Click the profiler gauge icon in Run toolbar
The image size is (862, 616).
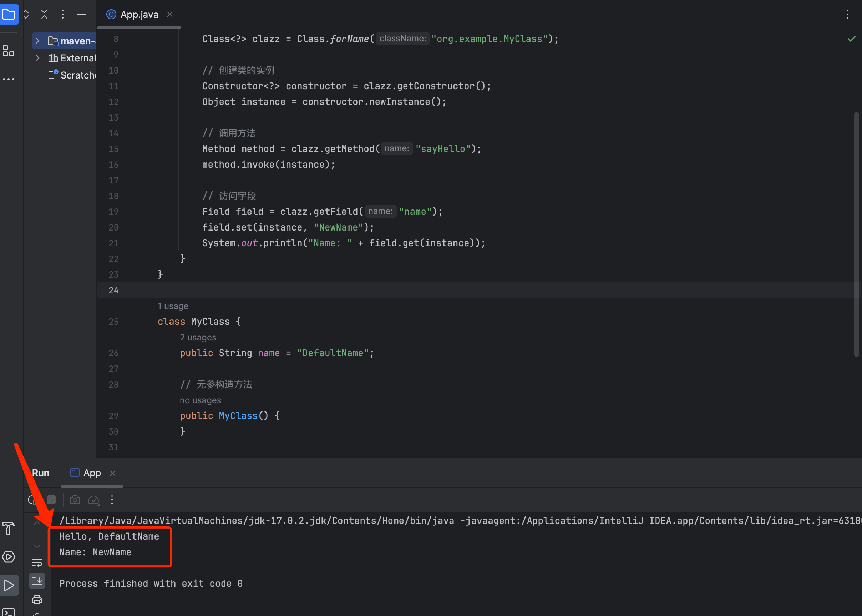tap(94, 500)
